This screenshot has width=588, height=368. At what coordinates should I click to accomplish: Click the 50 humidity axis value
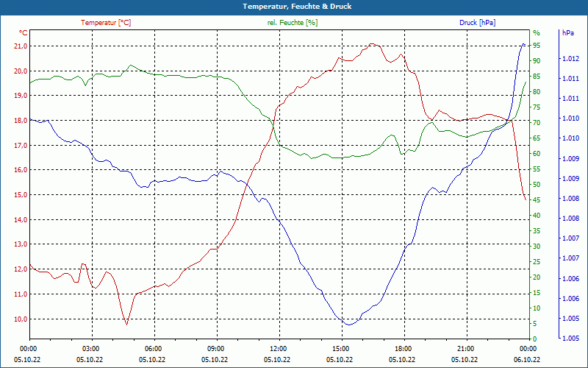tap(537, 185)
